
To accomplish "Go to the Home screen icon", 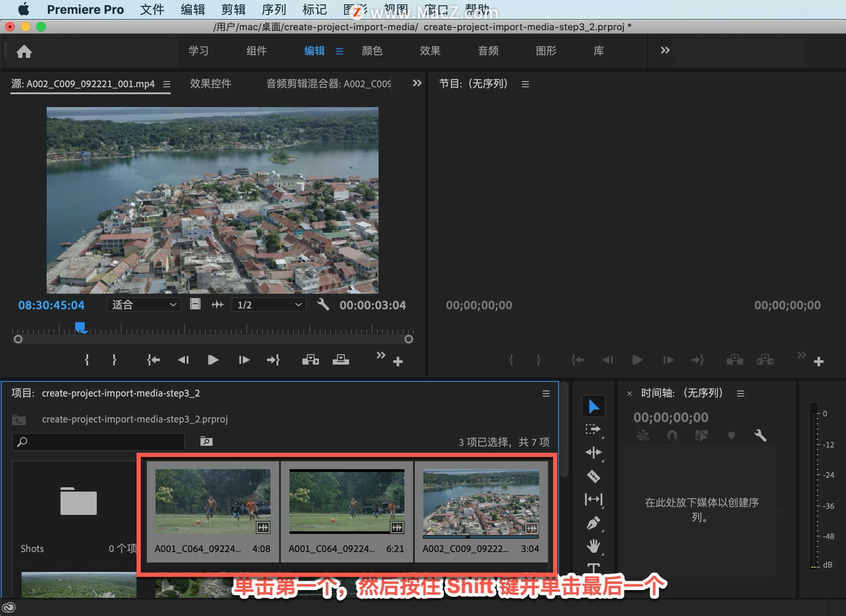I will (x=24, y=52).
